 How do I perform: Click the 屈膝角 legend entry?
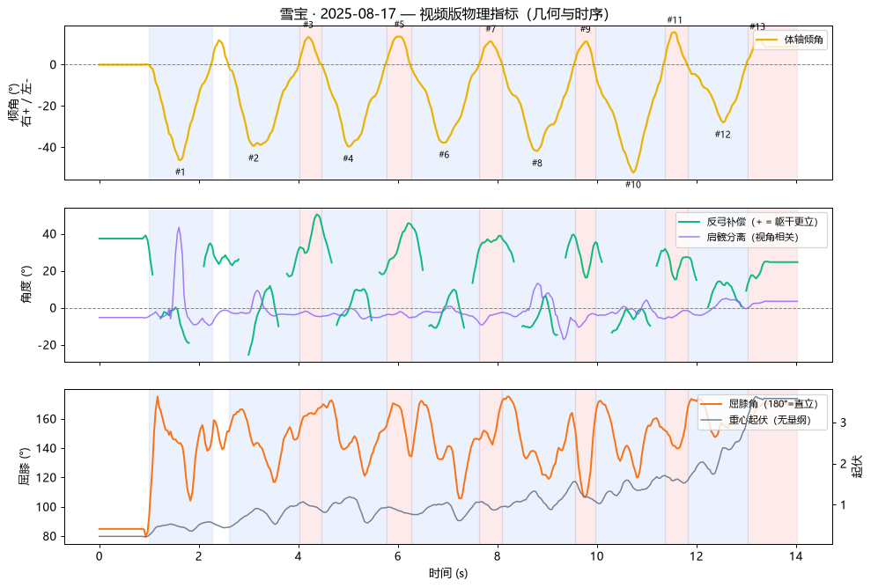(x=759, y=404)
